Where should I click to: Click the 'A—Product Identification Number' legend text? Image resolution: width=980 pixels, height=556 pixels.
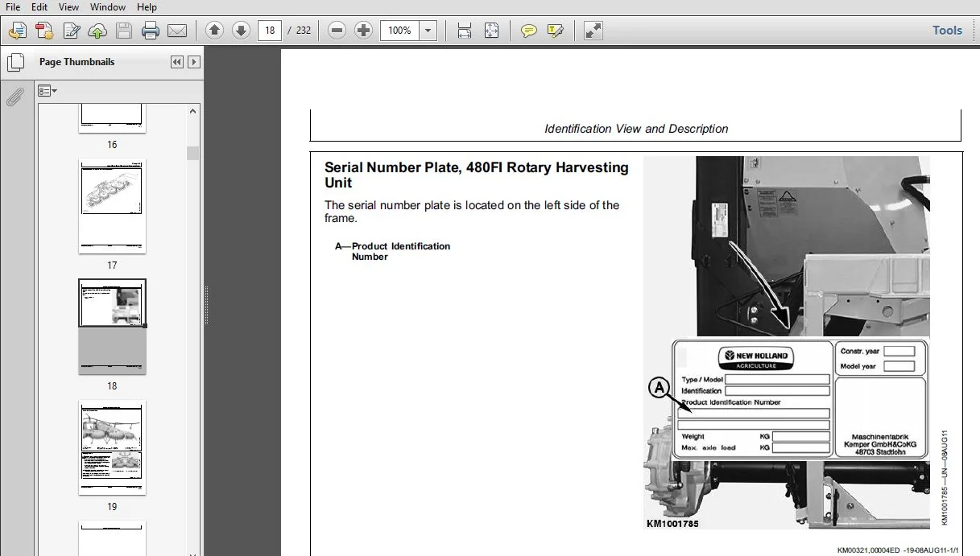[393, 251]
